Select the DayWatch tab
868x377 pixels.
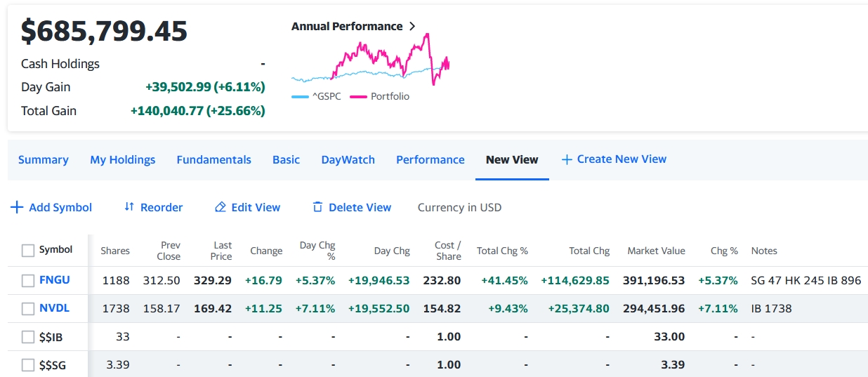tap(348, 159)
